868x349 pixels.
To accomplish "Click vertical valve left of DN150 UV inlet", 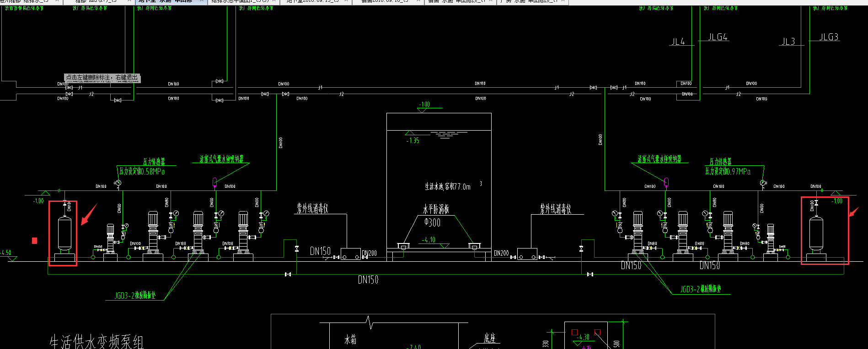I will (297, 249).
